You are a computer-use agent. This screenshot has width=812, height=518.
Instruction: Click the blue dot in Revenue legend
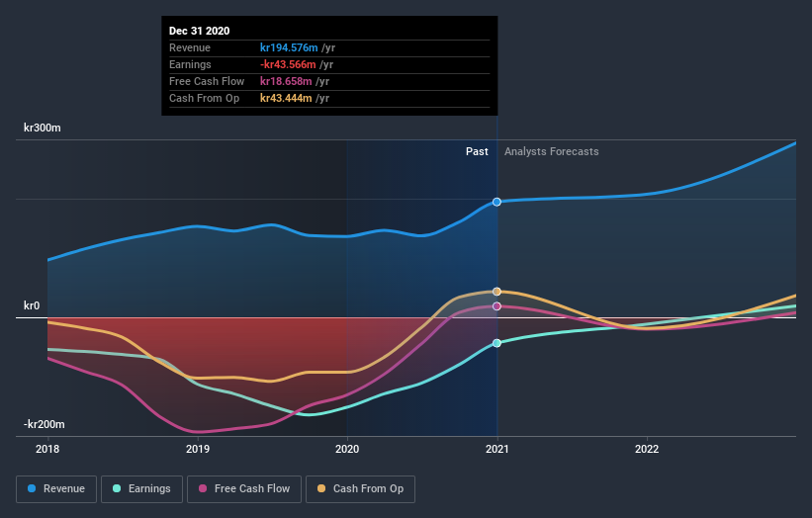[32, 488]
